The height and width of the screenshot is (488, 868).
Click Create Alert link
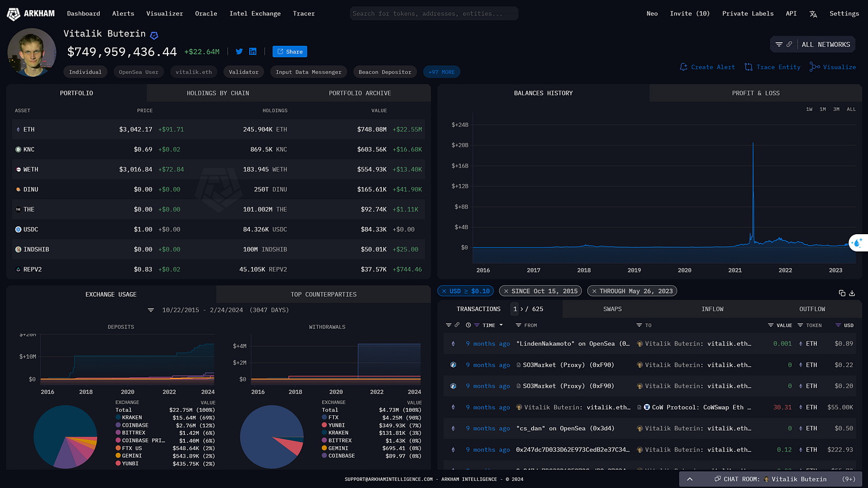[708, 67]
